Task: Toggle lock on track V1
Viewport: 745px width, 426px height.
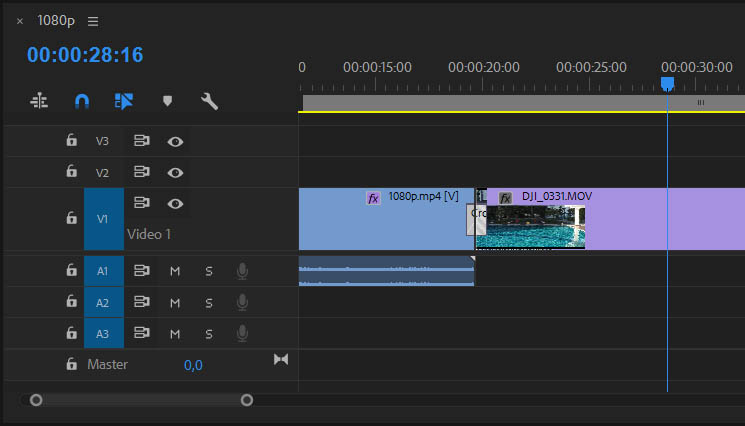Action: click(71, 218)
